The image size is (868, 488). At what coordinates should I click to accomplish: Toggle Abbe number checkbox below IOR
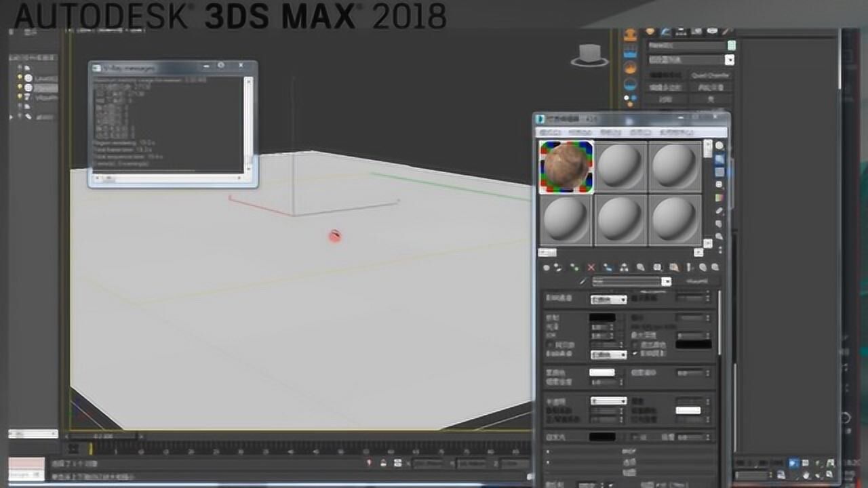tap(549, 344)
